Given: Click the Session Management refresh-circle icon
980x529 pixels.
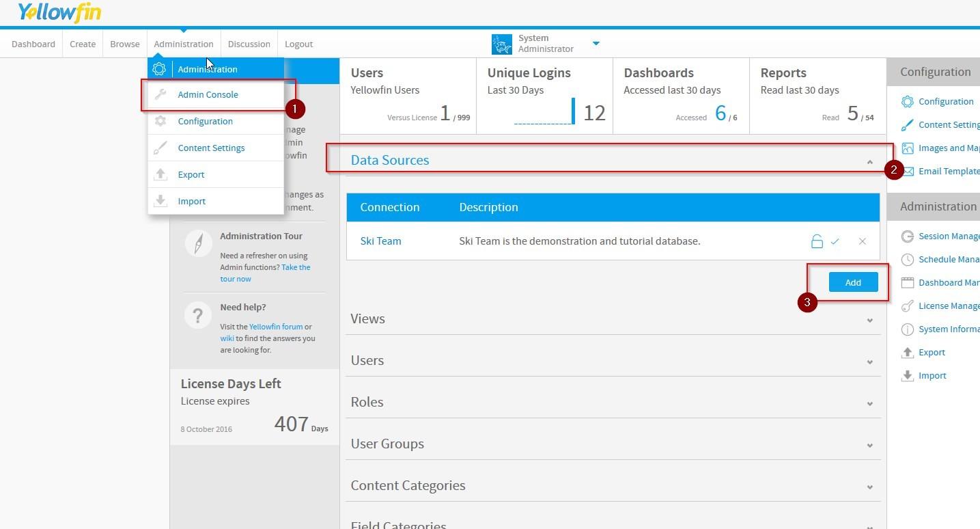Looking at the screenshot, I should 907,236.
